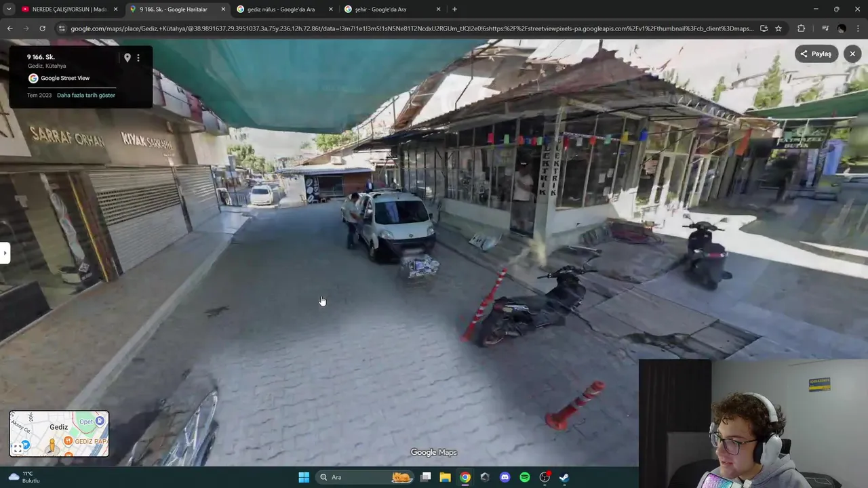Open the Gediz minimap thumbnail
Viewport: 868px width, 488px height.
point(59,434)
